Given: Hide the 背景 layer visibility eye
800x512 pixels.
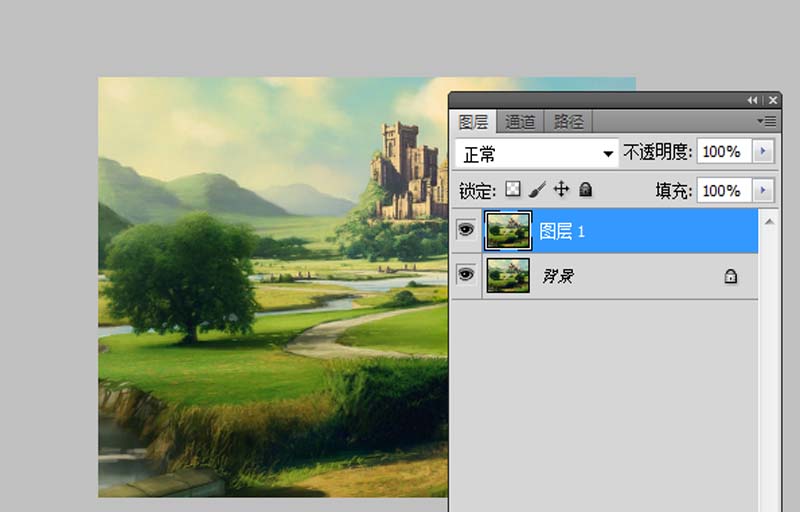Looking at the screenshot, I should (466, 275).
